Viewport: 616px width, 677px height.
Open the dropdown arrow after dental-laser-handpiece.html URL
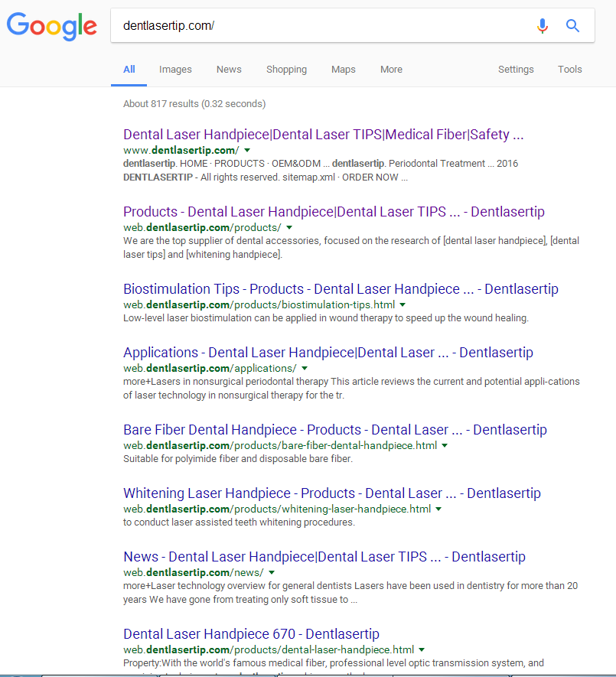[422, 649]
